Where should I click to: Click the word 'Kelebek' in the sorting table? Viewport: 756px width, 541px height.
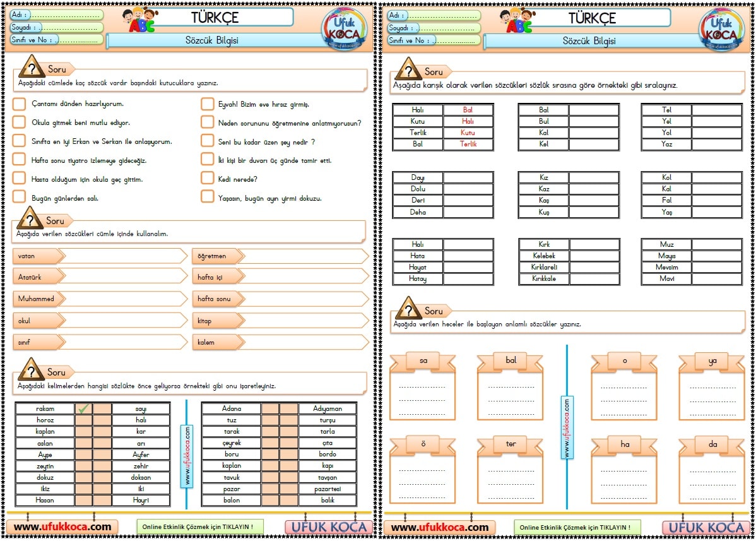tap(544, 256)
